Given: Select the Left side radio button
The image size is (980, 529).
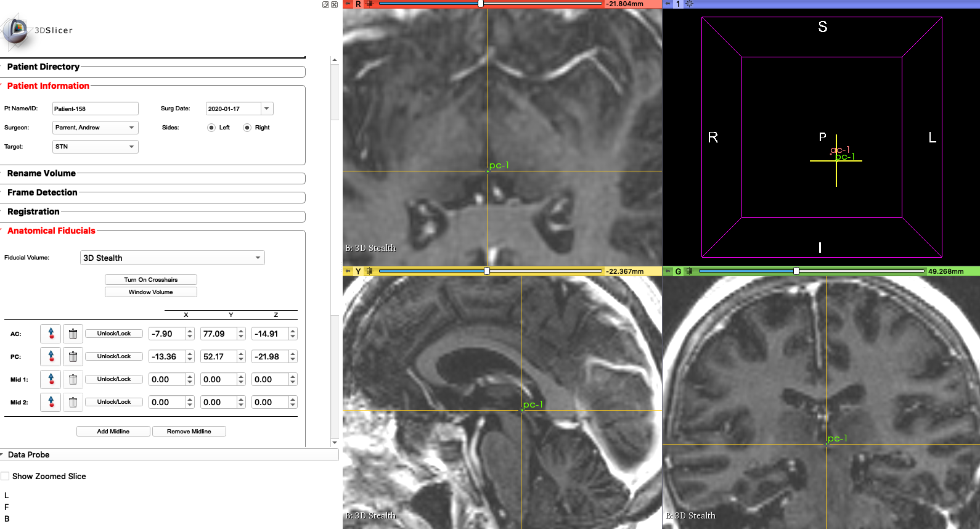Looking at the screenshot, I should [211, 128].
